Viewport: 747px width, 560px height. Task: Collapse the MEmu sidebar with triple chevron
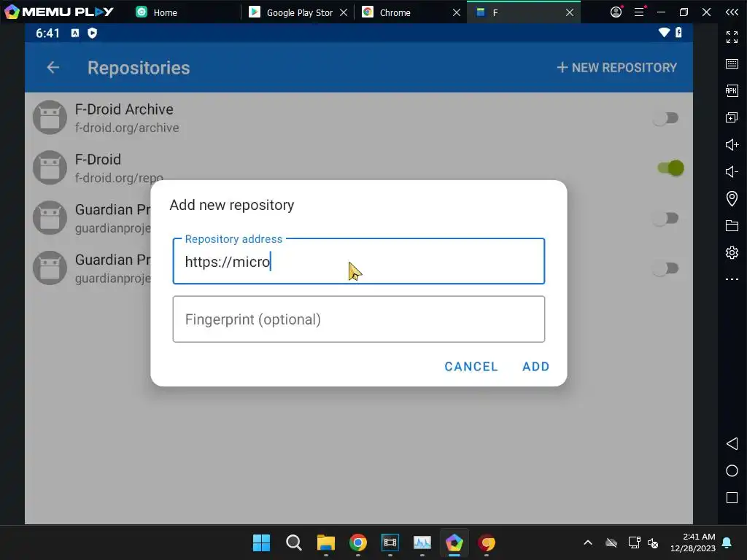(732, 12)
